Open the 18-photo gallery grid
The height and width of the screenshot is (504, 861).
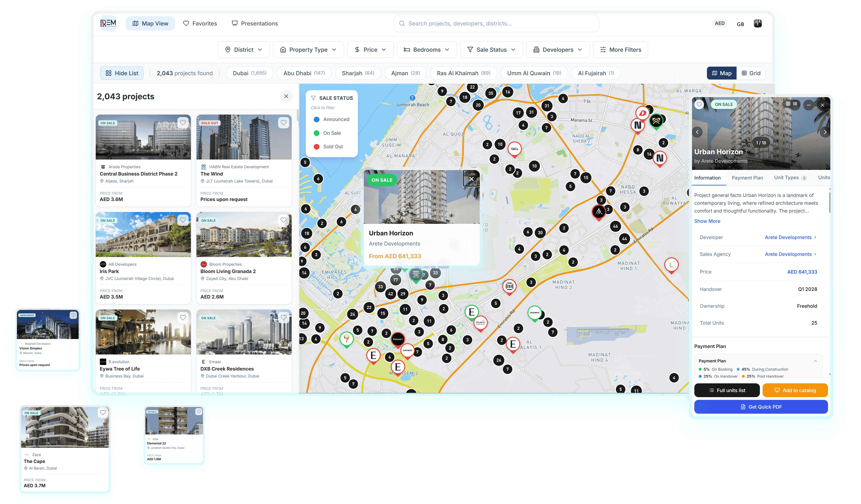click(x=791, y=104)
